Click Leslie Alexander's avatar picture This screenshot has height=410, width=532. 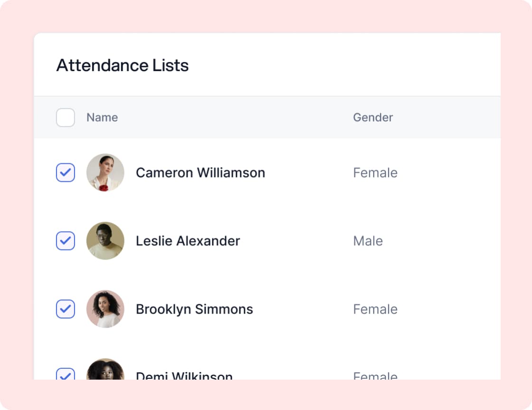105,241
